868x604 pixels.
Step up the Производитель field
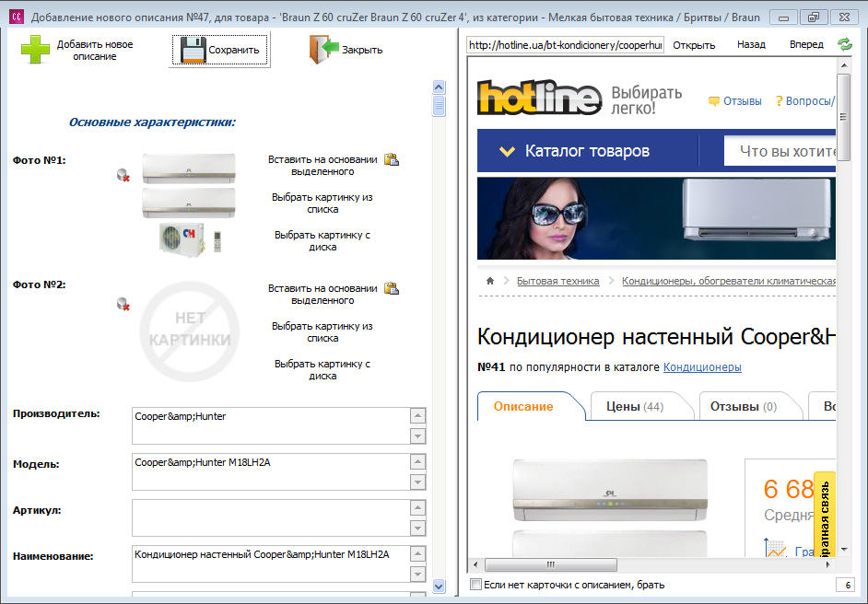point(418,415)
